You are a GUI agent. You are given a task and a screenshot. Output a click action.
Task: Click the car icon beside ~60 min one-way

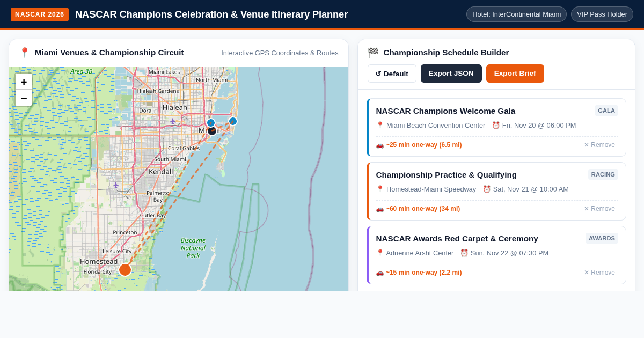380,209
